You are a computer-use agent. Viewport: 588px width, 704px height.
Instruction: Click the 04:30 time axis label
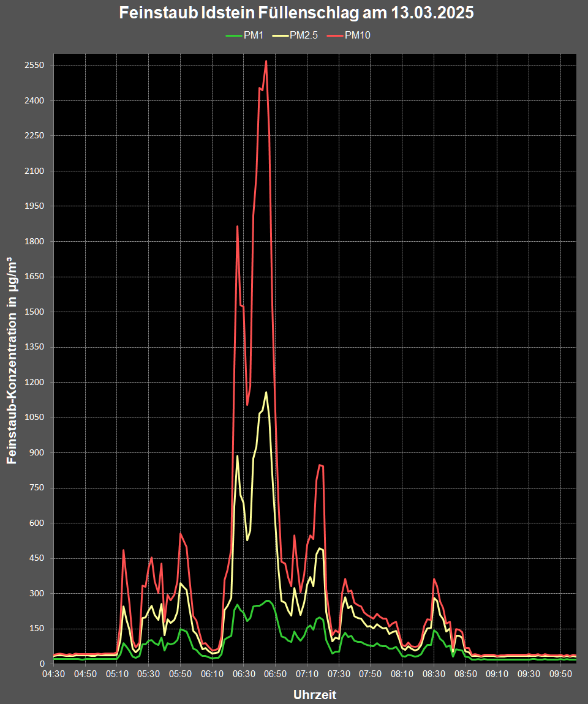54,674
